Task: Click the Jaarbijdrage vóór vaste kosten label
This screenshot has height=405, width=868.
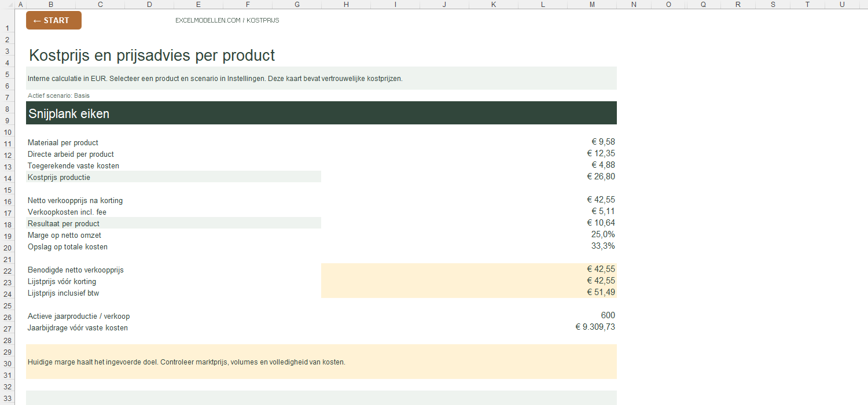Action: point(78,327)
